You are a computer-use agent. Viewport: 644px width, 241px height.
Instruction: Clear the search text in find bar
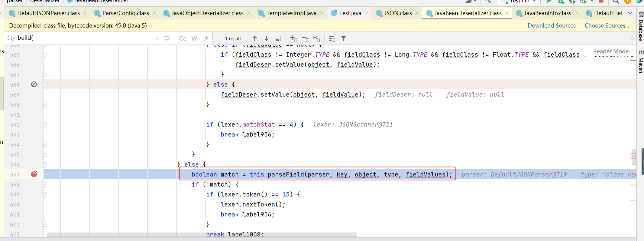coord(157,38)
